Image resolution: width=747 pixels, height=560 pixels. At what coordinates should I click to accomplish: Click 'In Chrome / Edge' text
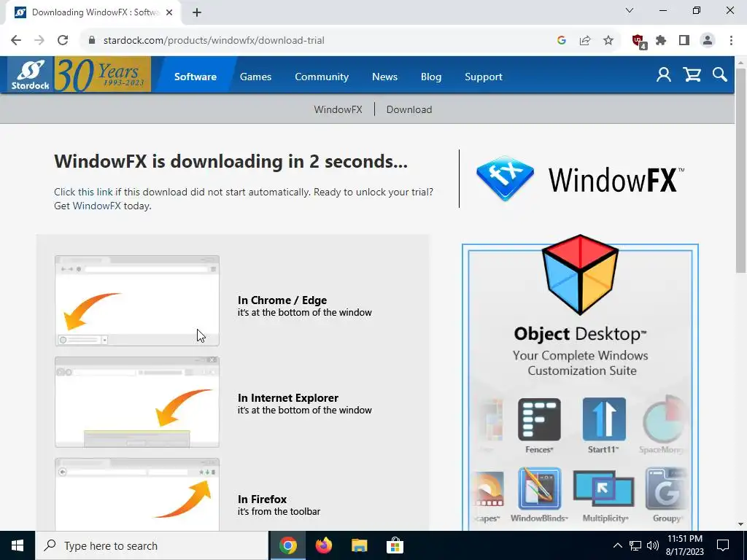tap(282, 300)
